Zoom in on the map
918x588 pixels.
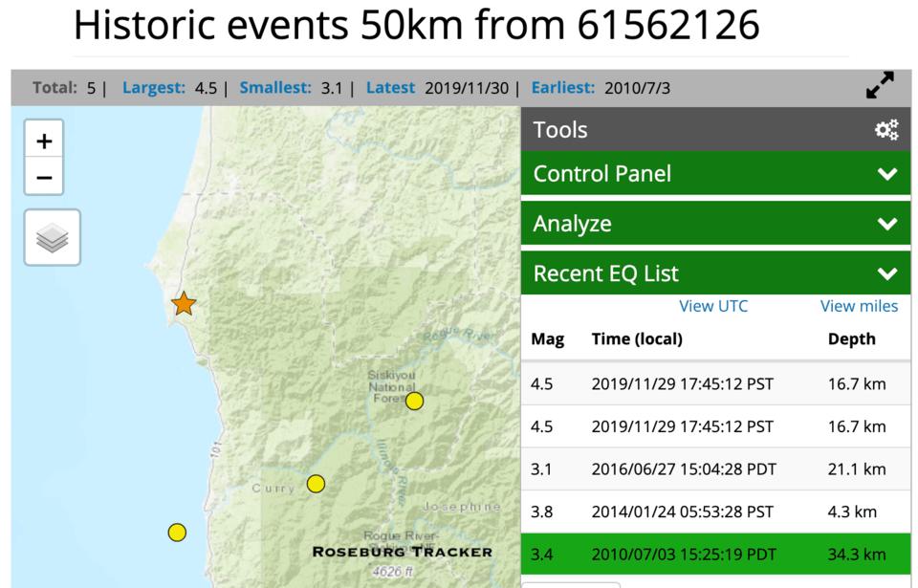point(44,142)
